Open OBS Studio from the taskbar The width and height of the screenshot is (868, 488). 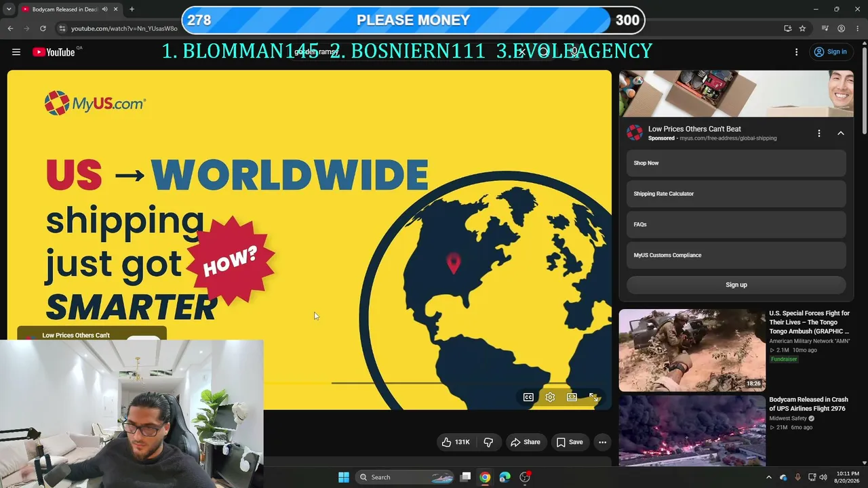coord(524,477)
